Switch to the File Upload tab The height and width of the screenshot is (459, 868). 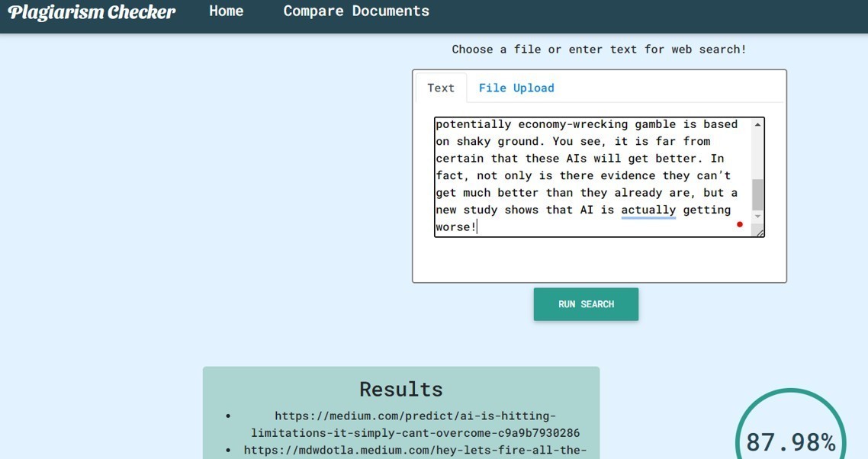516,88
